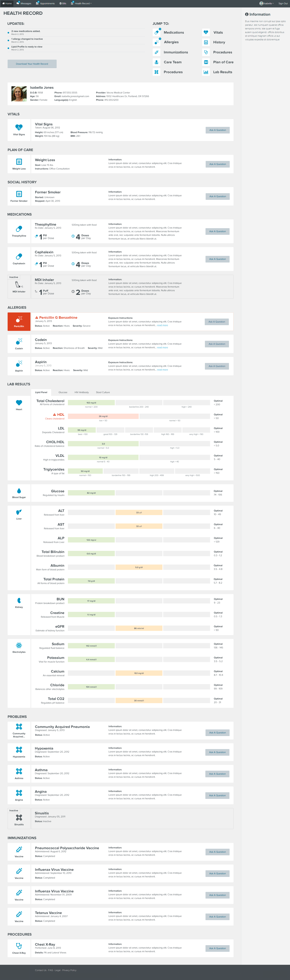Click the Blood Sugar drop icon
The width and height of the screenshot is (290, 980).
[x=19, y=491]
